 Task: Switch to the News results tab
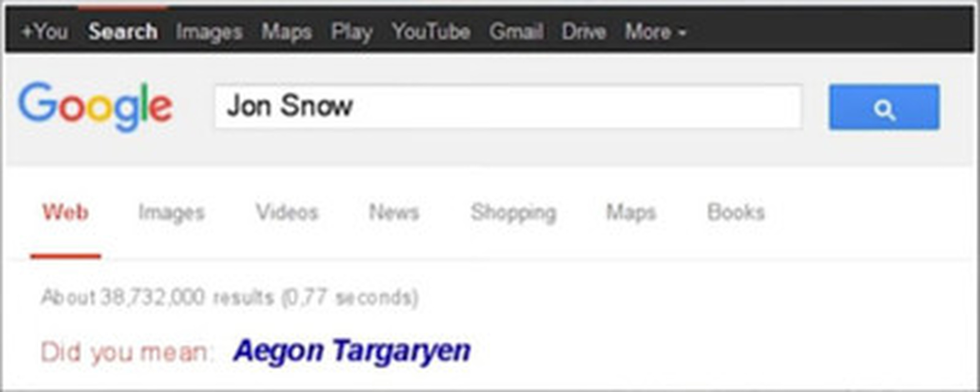click(394, 212)
